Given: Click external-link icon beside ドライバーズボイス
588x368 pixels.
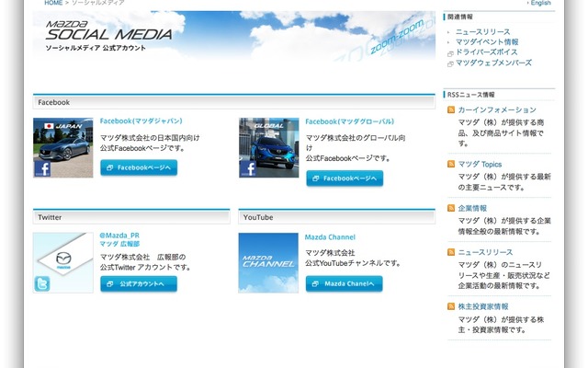Looking at the screenshot, I should click(450, 53).
